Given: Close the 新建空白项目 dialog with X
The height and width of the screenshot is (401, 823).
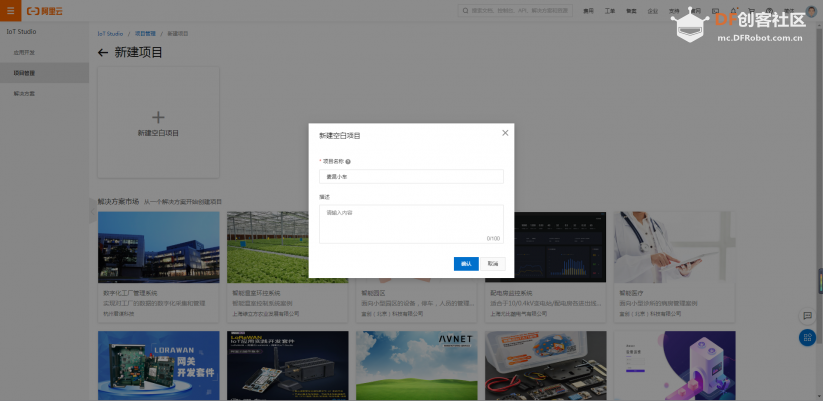Looking at the screenshot, I should tap(505, 133).
